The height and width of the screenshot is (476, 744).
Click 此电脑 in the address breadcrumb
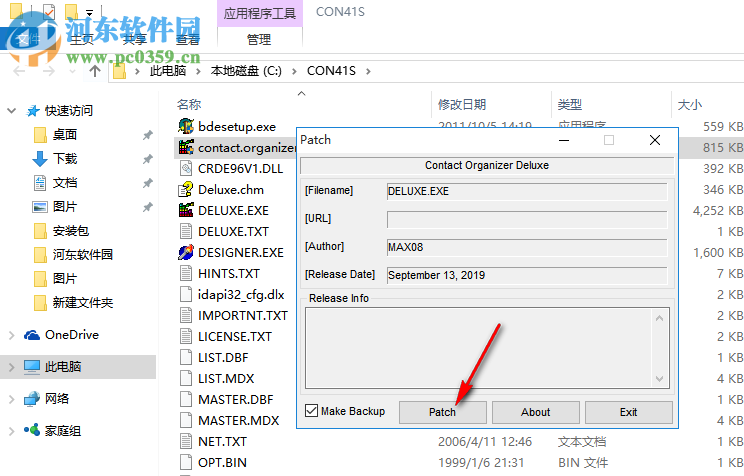click(x=167, y=71)
